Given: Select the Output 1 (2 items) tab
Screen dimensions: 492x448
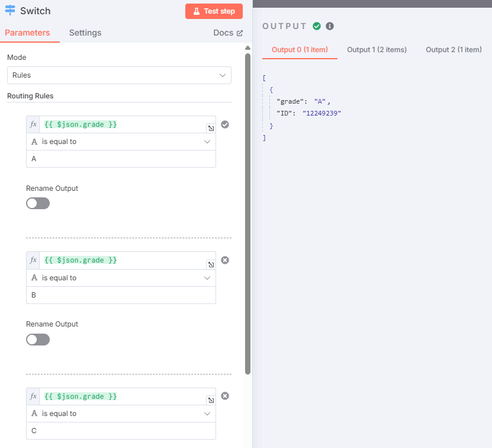Looking at the screenshot, I should 377,50.
